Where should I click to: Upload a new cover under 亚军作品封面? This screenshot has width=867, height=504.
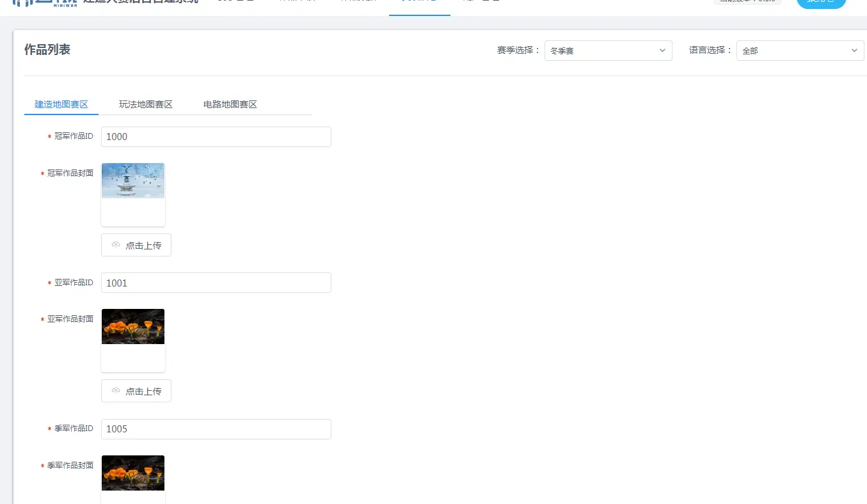point(136,391)
